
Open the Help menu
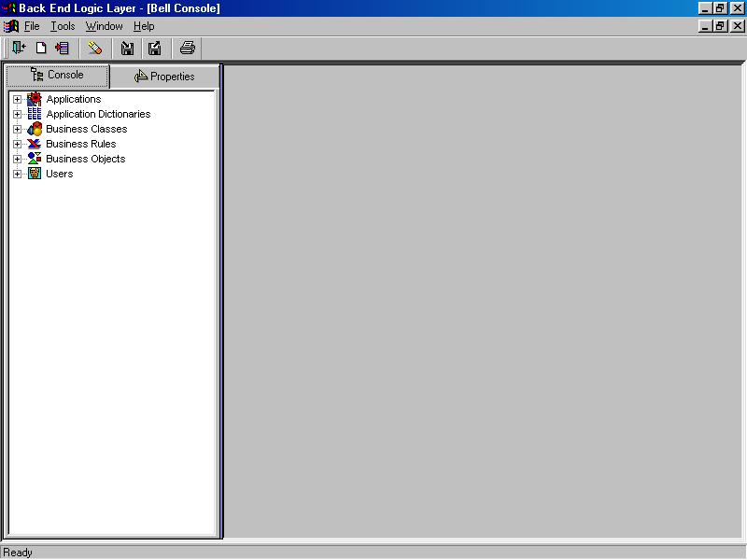(144, 26)
